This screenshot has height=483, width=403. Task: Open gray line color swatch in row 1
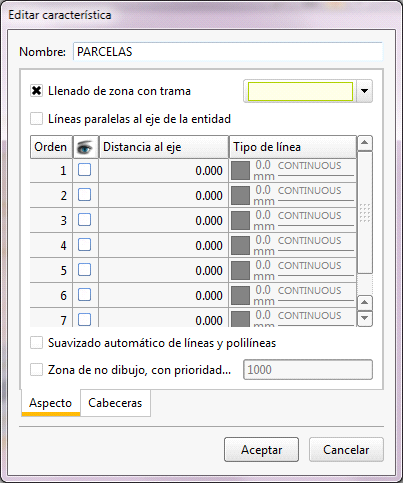pos(240,170)
